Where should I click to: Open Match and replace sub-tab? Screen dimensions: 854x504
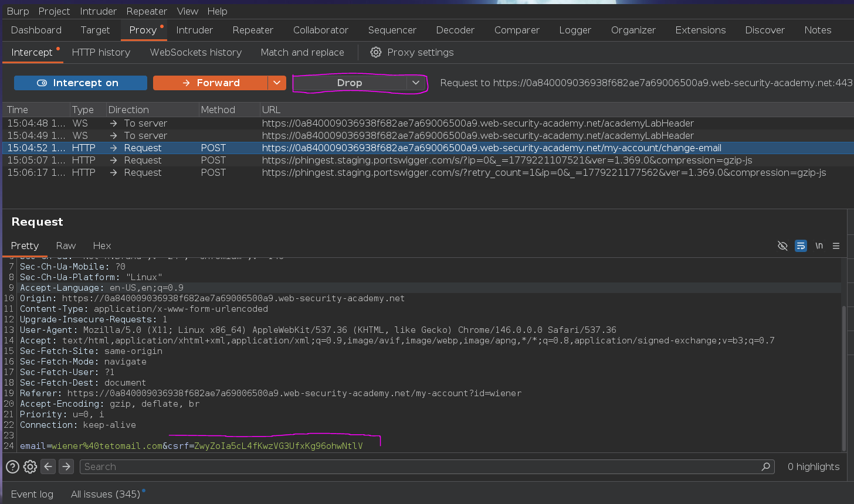[x=303, y=52]
